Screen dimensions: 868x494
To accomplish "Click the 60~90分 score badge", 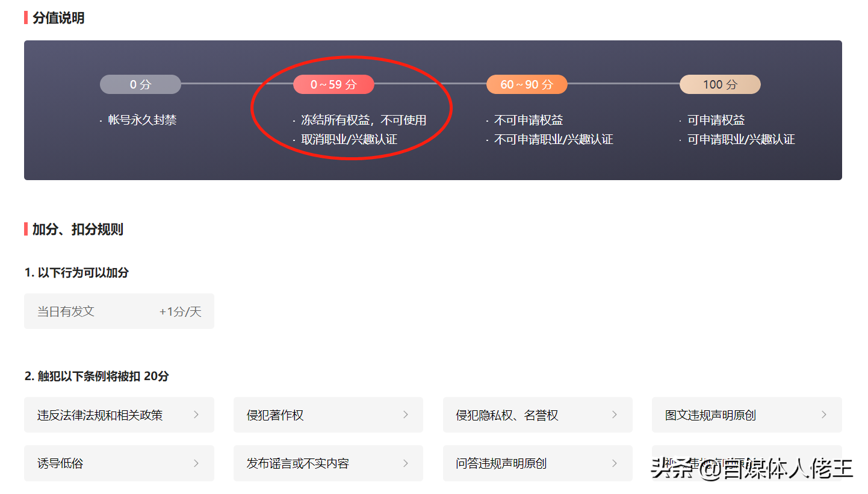I will 527,84.
